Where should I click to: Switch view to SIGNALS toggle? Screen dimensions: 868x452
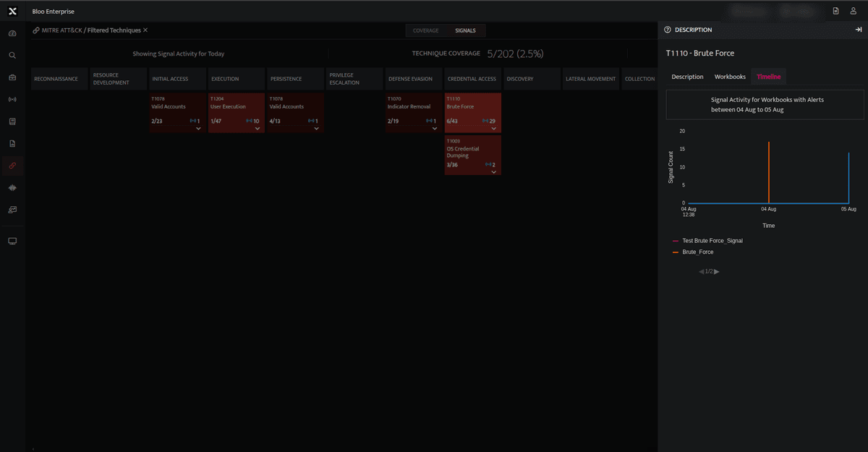point(466,30)
